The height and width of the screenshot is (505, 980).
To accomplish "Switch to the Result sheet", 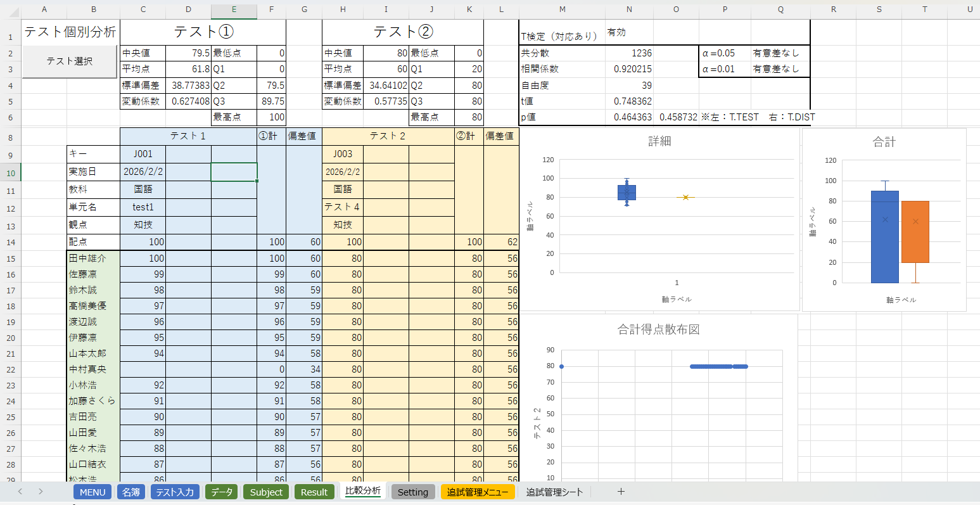I will [314, 492].
